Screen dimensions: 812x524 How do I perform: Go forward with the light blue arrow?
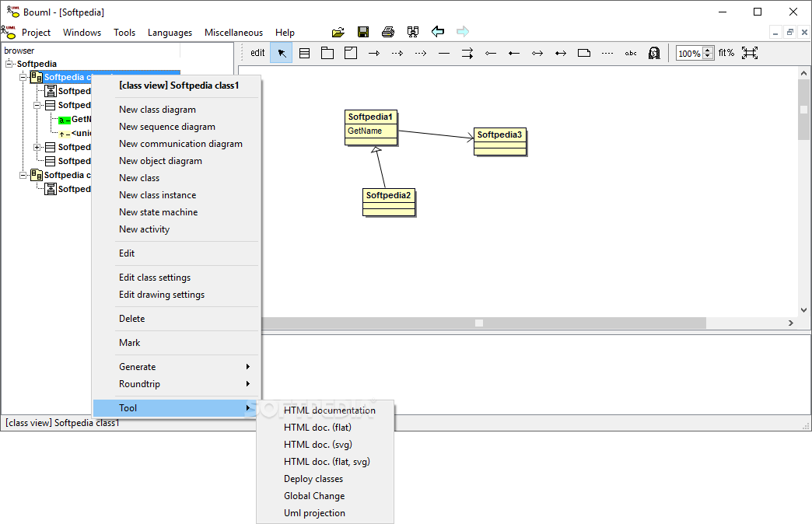(463, 32)
